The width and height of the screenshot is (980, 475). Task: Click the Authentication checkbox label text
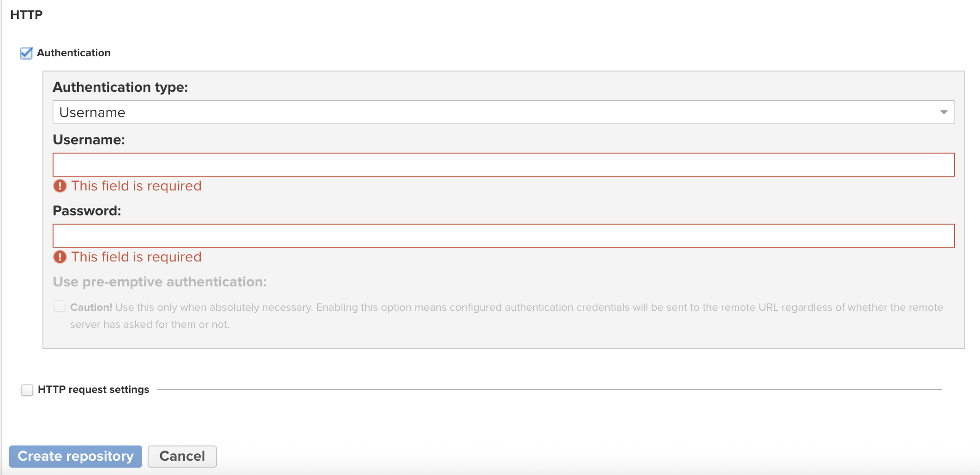74,53
